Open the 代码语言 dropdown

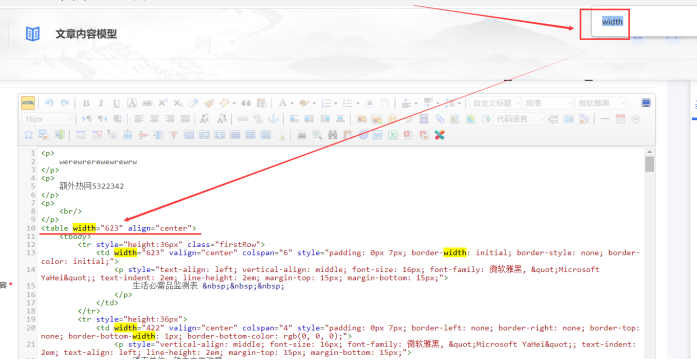tap(519, 119)
